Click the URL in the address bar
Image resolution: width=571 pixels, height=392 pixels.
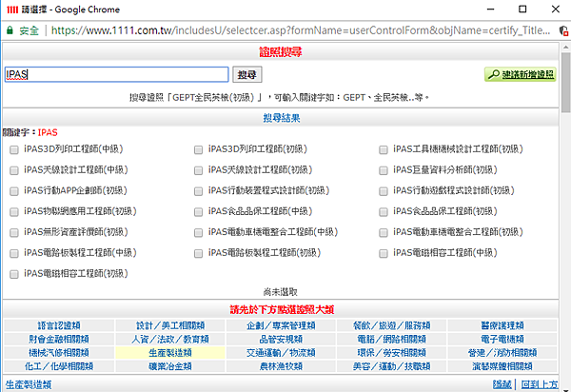point(301,30)
